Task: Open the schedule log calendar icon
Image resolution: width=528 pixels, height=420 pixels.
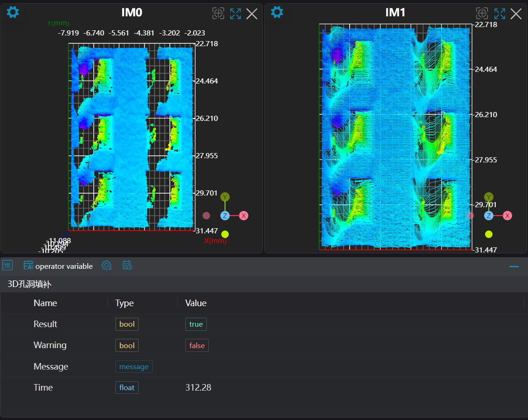Action: pyautogui.click(x=127, y=266)
